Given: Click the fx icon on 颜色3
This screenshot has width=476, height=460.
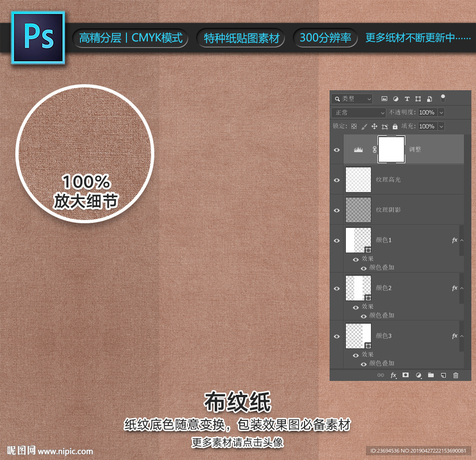Looking at the screenshot, I should (455, 336).
